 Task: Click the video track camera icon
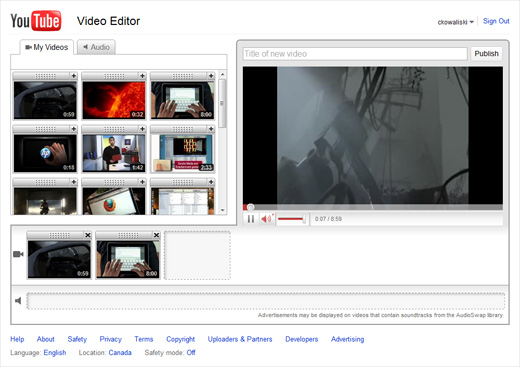coord(18,254)
